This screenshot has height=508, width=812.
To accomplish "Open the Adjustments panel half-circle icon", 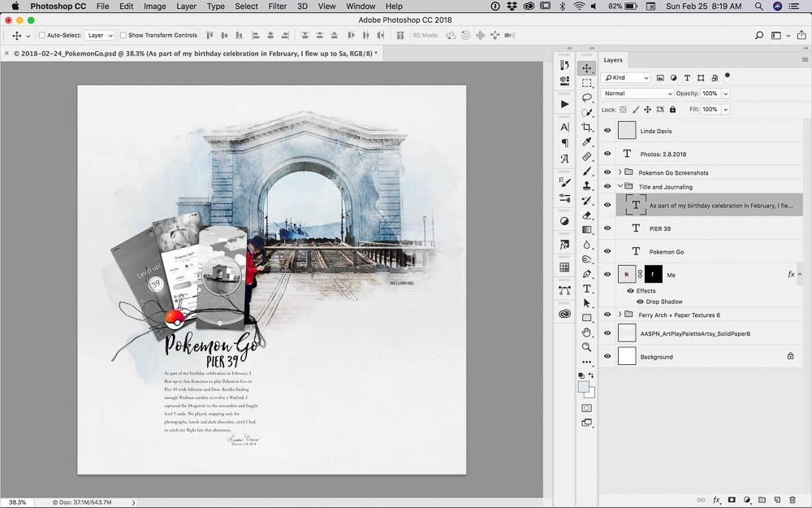I will tap(564, 221).
